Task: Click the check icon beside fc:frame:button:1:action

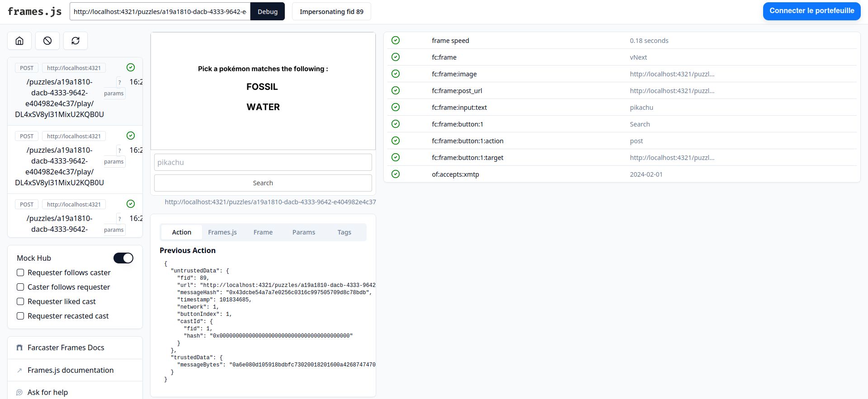Action: click(x=396, y=141)
